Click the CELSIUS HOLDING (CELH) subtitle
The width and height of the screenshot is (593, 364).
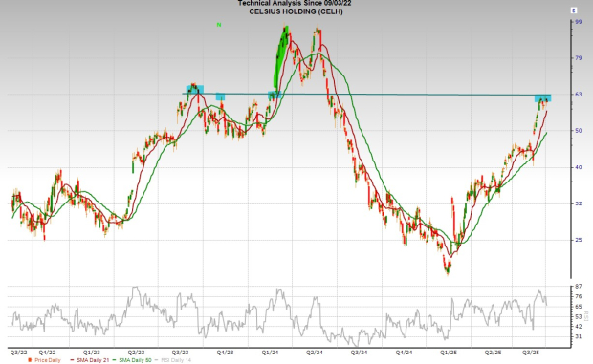(x=296, y=11)
